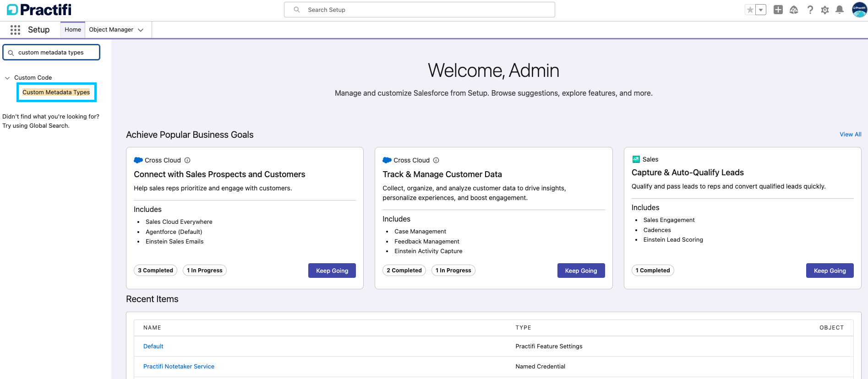Screen dimensions: 868x379
Task: Add current page to favorites star
Action: pos(750,10)
